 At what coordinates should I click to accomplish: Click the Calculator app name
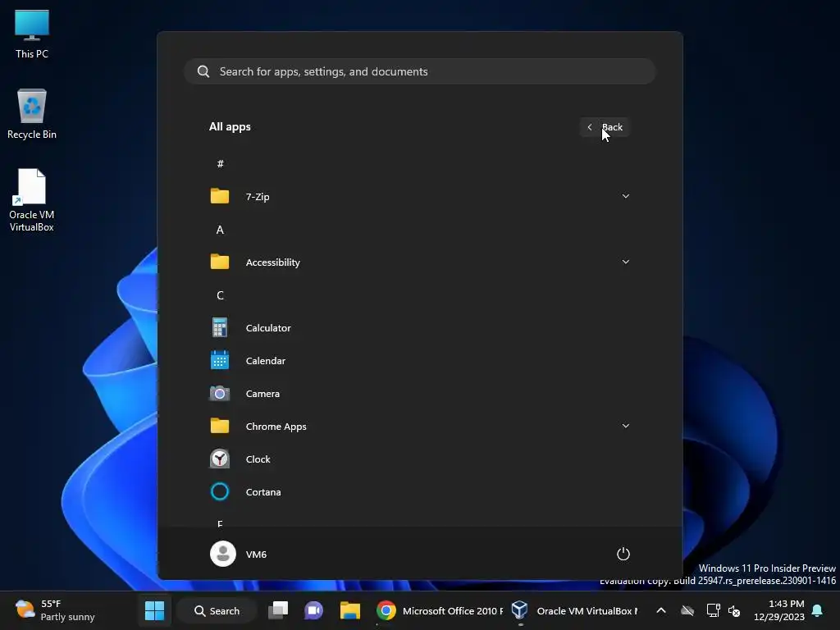268,327
